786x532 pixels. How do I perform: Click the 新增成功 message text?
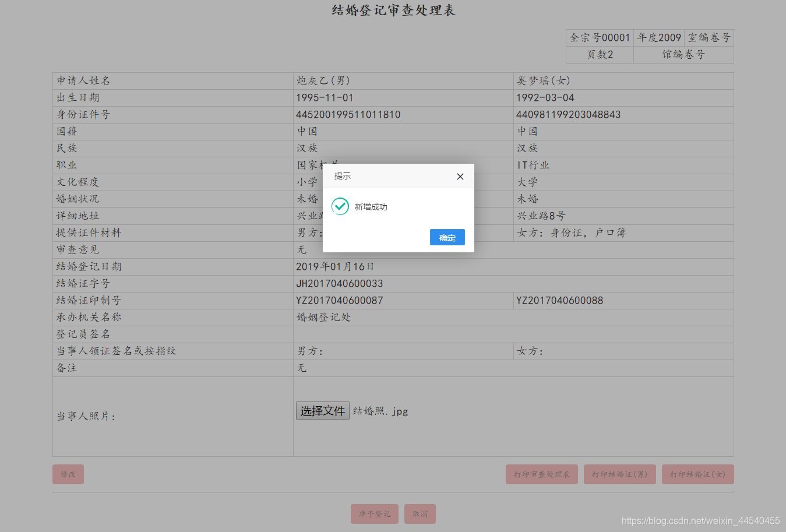pyautogui.click(x=371, y=207)
